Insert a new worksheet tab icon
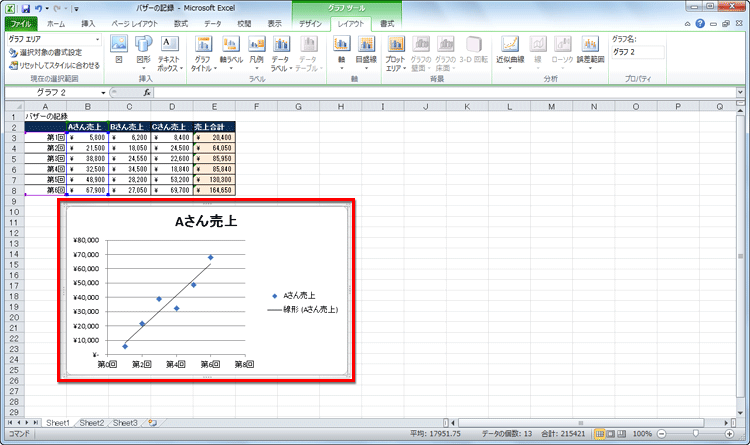The width and height of the screenshot is (750, 445). pyautogui.click(x=153, y=423)
